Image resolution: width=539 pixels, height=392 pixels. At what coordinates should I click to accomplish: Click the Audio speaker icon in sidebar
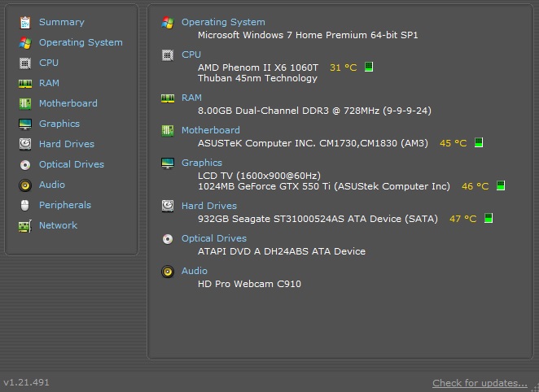(25, 185)
